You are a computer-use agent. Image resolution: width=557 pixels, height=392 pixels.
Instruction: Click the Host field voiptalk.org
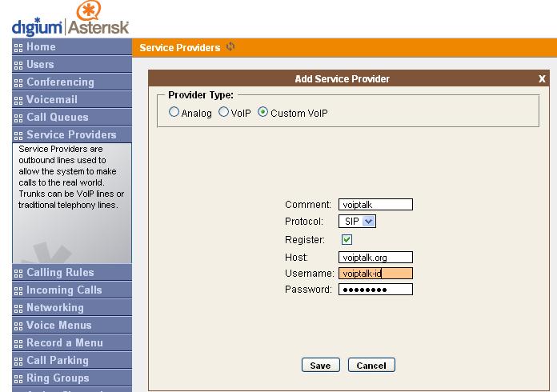coord(375,257)
